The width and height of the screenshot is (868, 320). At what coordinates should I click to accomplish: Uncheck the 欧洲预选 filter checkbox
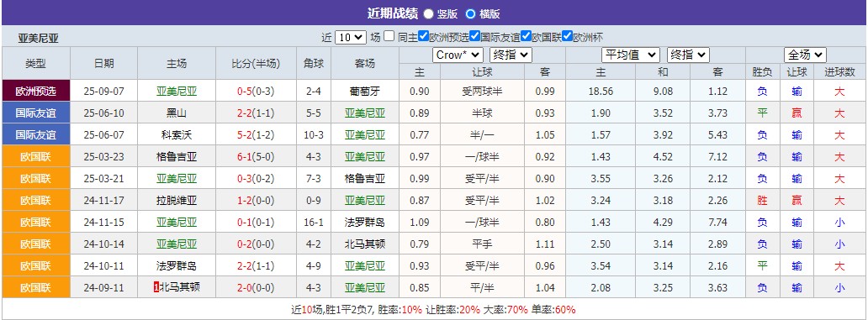pyautogui.click(x=423, y=36)
